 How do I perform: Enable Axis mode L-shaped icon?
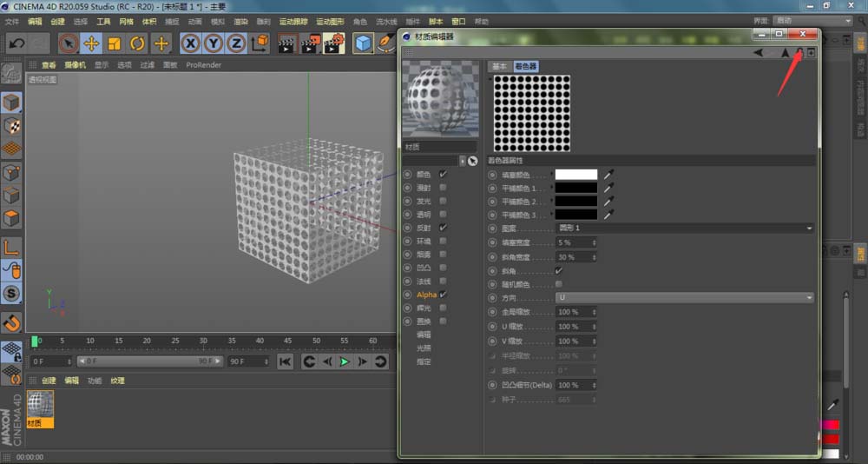(11, 248)
